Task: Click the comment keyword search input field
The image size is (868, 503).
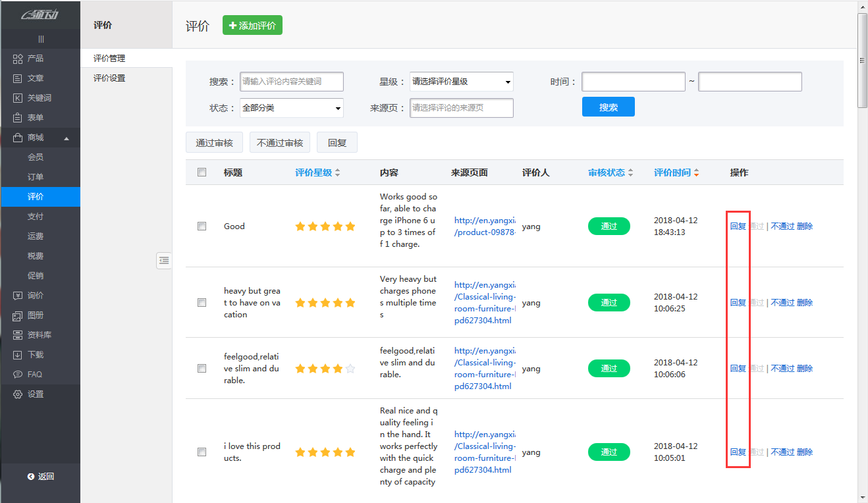Action: [x=291, y=82]
